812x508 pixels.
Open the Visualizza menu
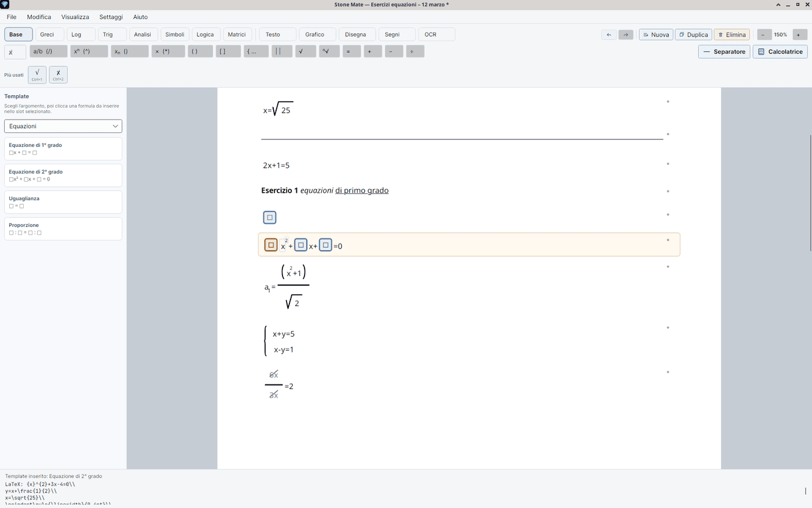click(75, 17)
